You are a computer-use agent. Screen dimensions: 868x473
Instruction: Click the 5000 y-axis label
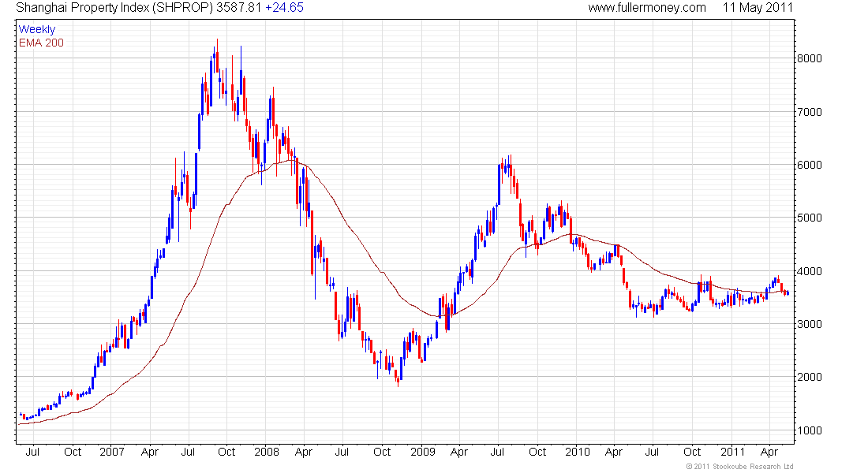pyautogui.click(x=810, y=218)
